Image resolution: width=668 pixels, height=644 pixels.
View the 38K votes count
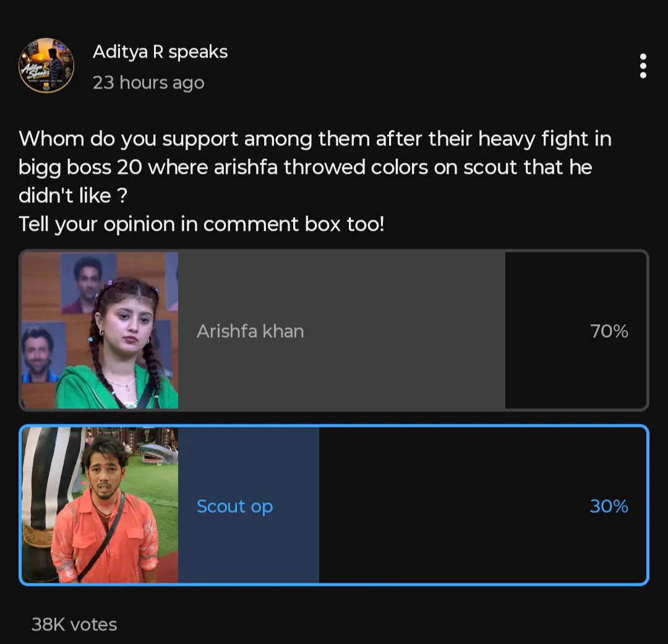[x=74, y=624]
